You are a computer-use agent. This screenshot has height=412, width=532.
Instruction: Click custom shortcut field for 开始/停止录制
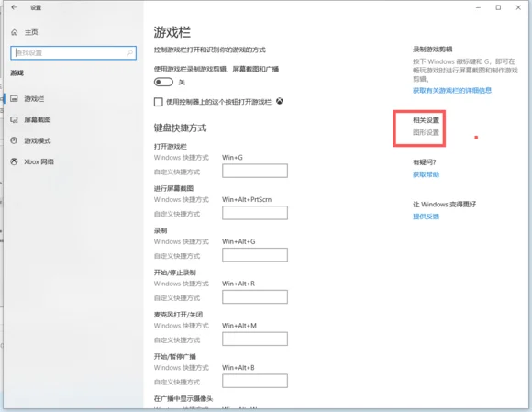tap(255, 297)
